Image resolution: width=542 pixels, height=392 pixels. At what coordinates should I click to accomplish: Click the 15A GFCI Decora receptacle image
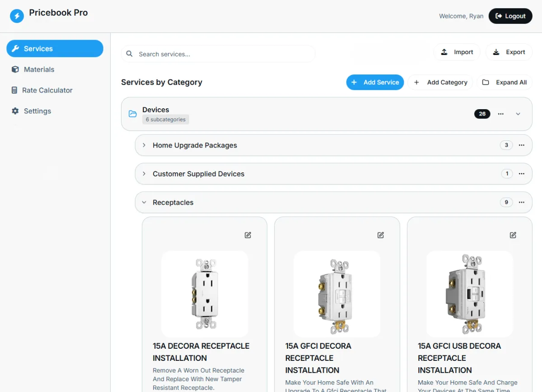(337, 294)
